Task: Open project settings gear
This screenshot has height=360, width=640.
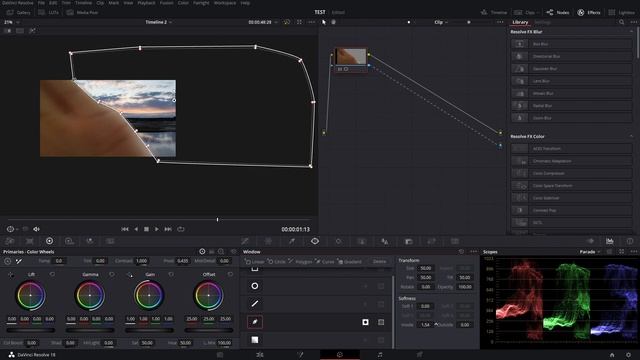Action: point(628,355)
